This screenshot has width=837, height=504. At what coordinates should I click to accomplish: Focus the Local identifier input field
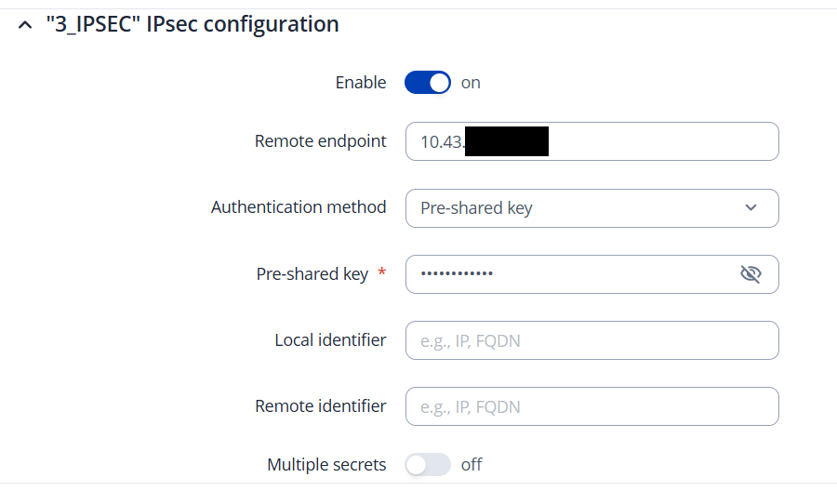pyautogui.click(x=591, y=340)
